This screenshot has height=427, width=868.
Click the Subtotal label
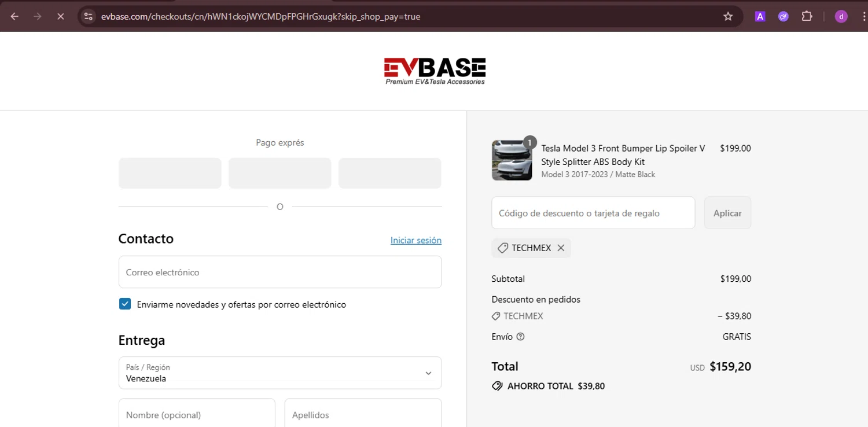[508, 278]
